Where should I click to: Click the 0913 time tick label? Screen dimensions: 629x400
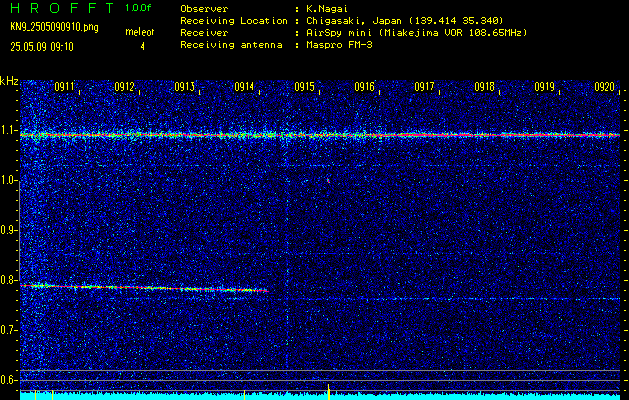coord(184,87)
